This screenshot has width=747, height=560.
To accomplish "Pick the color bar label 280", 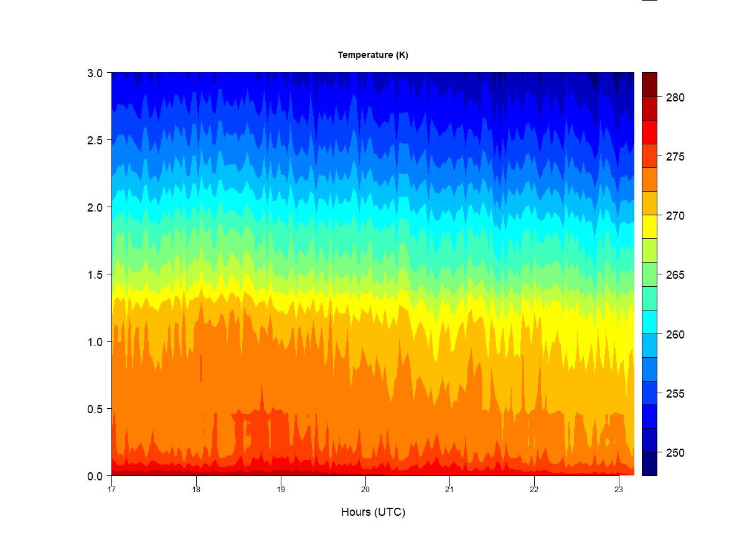I will [x=675, y=98].
